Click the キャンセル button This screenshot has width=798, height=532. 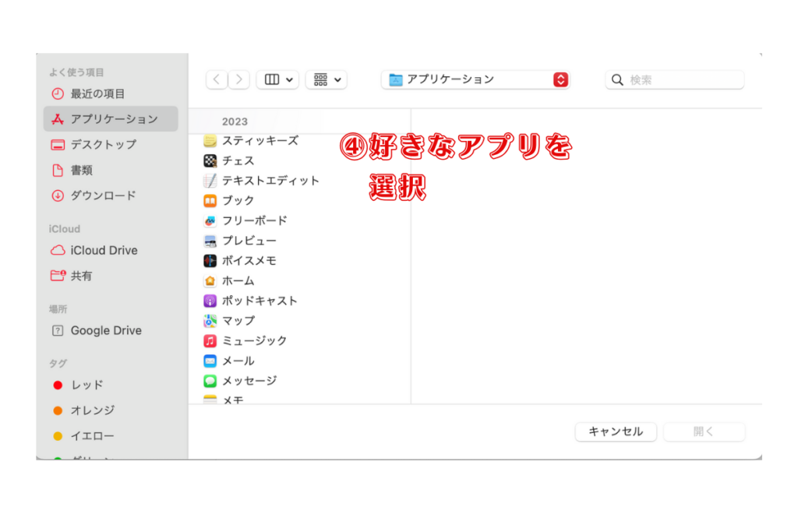point(616,432)
